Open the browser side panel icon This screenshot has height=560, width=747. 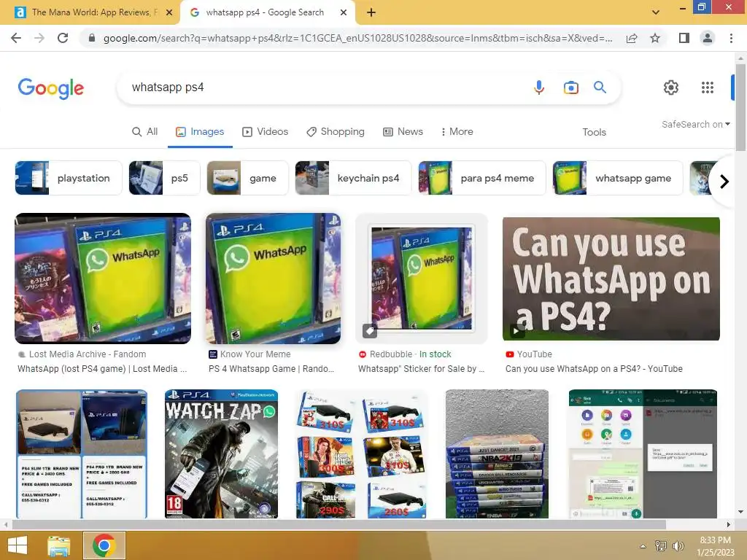pos(684,38)
